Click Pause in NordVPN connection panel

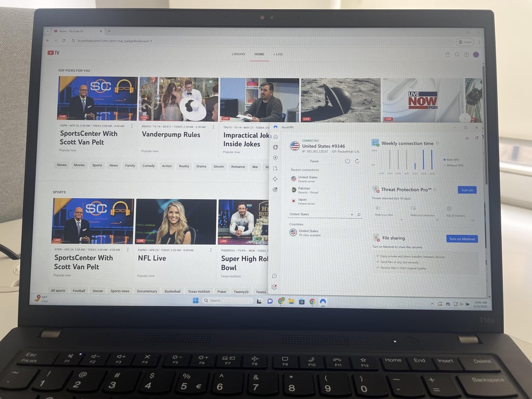314,161
